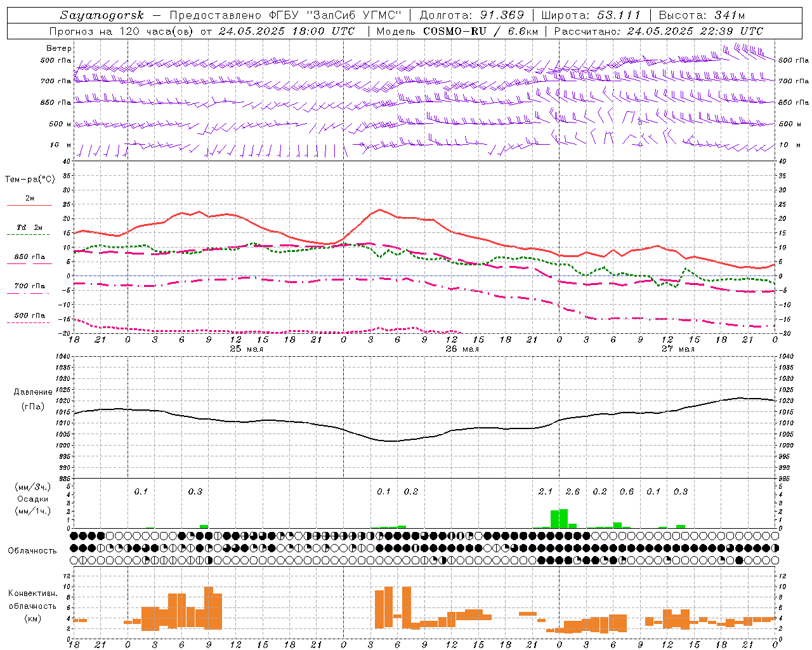Click the "Давление" pressure panel label
The height and width of the screenshot is (650, 812).
click(x=33, y=392)
